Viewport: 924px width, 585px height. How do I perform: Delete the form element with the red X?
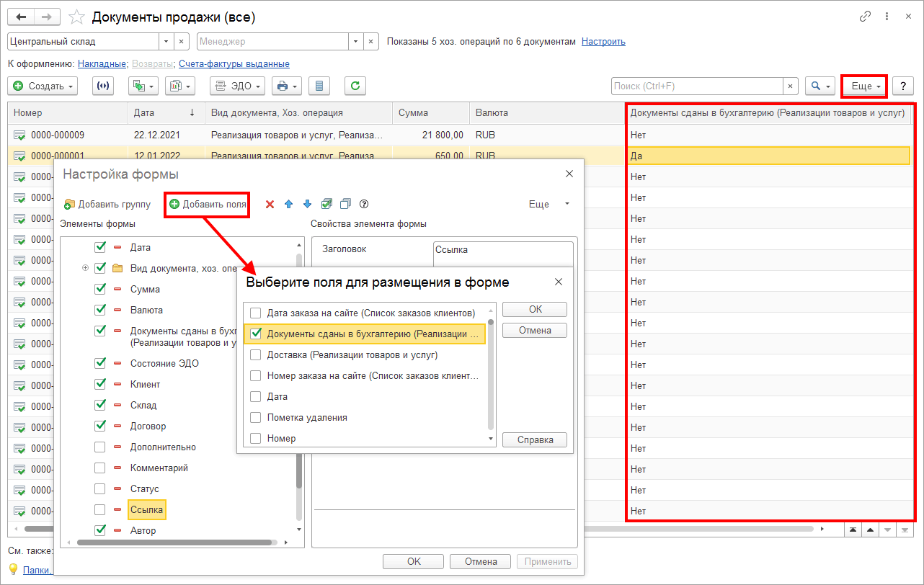click(270, 204)
